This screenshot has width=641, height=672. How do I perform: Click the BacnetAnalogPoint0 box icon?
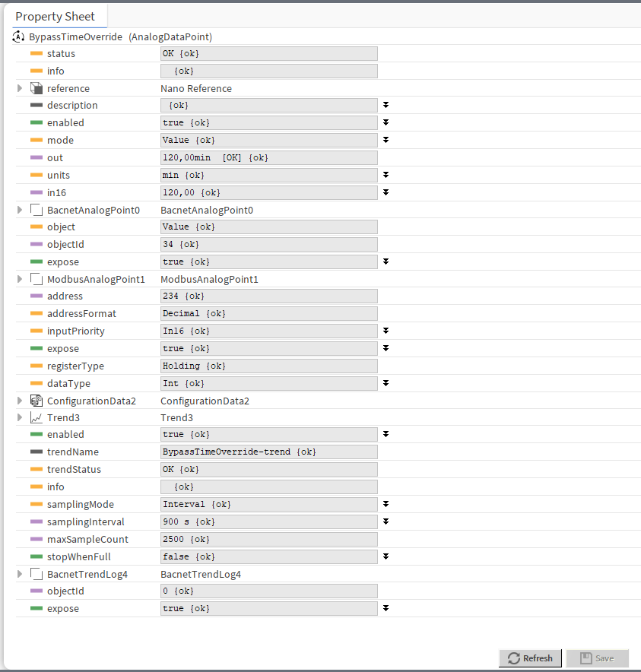point(36,210)
